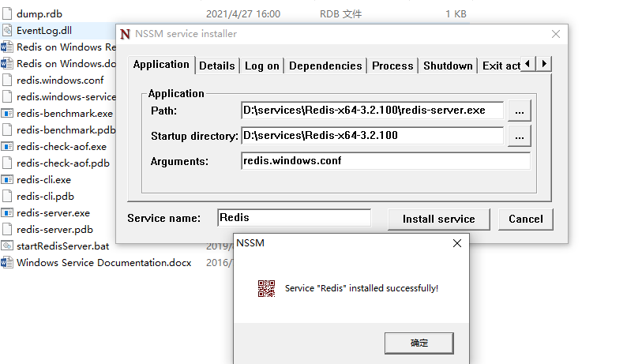Click the Word icon for Redis on Windows.do…
This screenshot has width=627, height=364.
coord(7,64)
